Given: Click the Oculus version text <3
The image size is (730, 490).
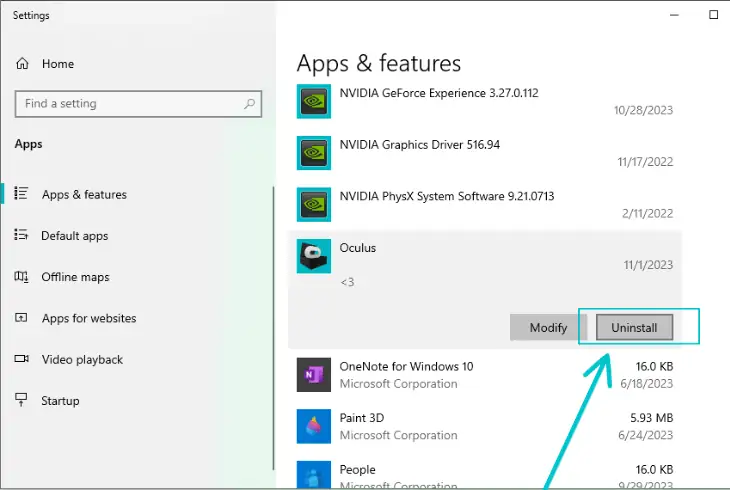Looking at the screenshot, I should tap(347, 282).
